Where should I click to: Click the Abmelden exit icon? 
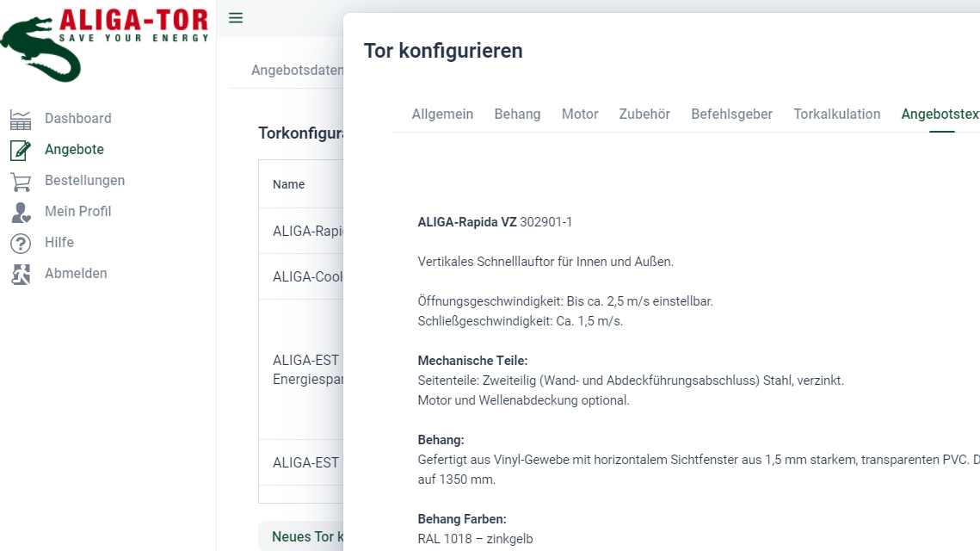[21, 274]
